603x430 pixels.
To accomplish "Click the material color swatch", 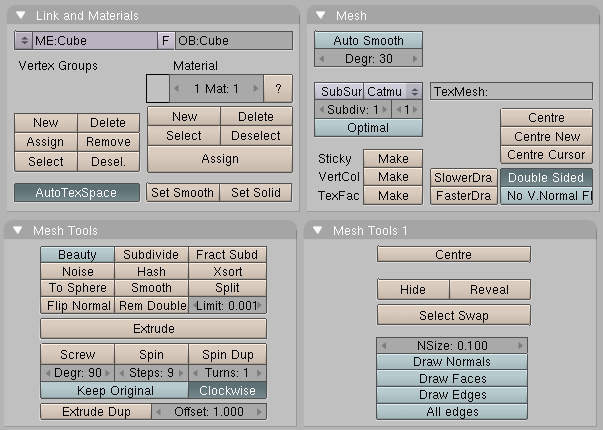I will click(158, 89).
